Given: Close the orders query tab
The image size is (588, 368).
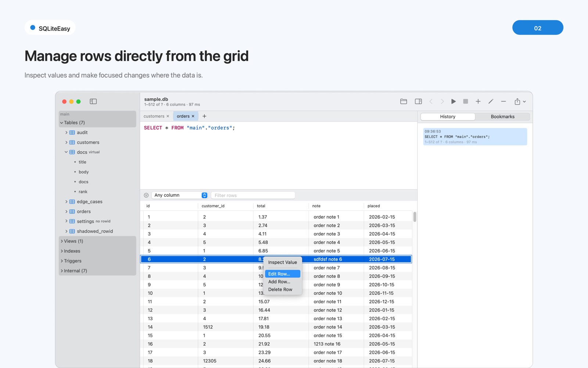Looking at the screenshot, I should click(x=193, y=116).
